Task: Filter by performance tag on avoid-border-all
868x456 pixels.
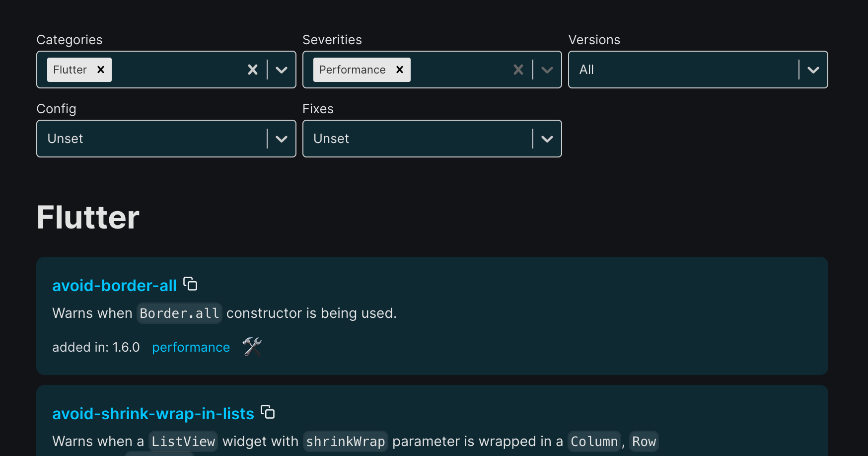Action: (x=191, y=347)
